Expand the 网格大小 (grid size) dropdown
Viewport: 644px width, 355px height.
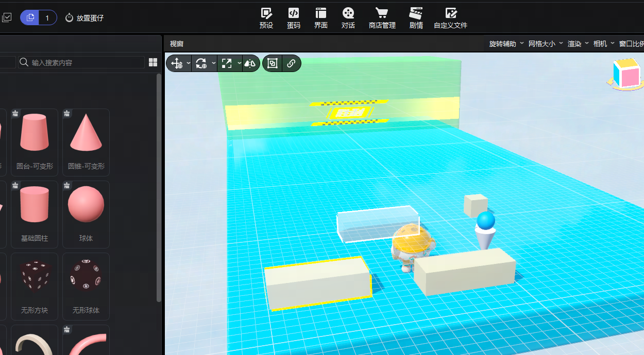546,44
